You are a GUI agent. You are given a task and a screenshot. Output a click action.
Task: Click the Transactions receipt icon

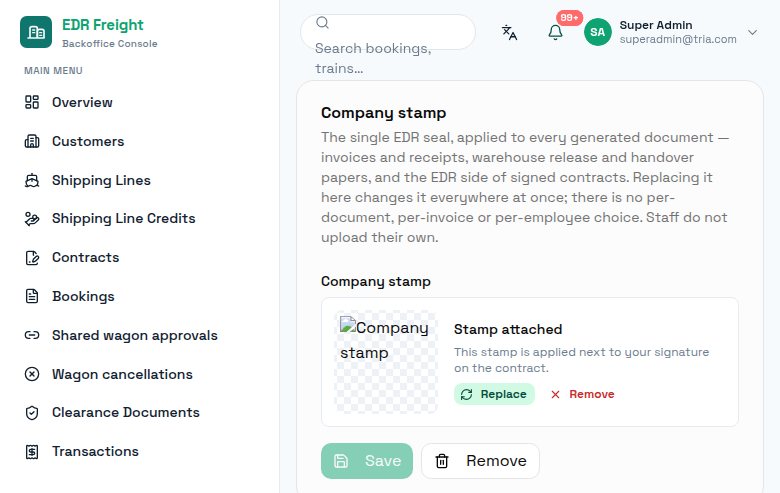click(32, 451)
